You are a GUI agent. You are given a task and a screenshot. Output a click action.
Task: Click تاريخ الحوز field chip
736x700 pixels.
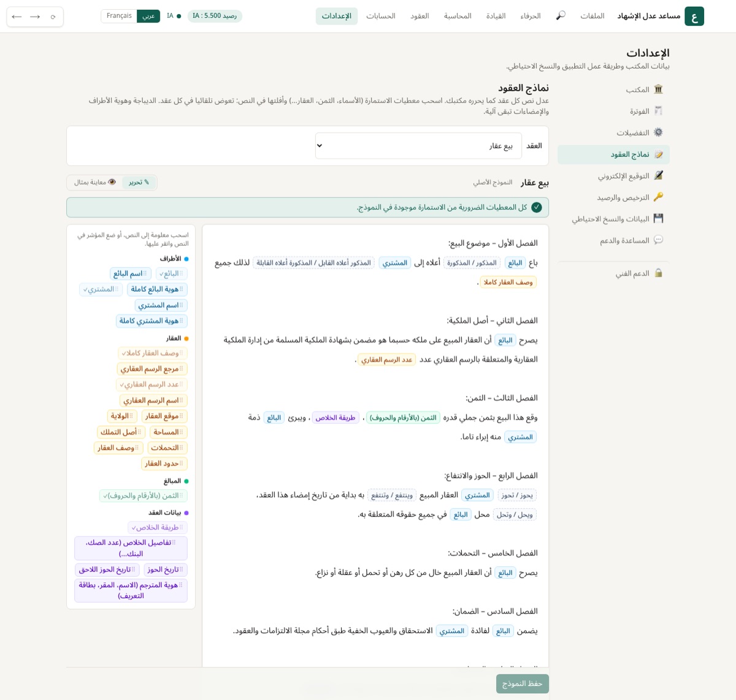[x=166, y=569]
